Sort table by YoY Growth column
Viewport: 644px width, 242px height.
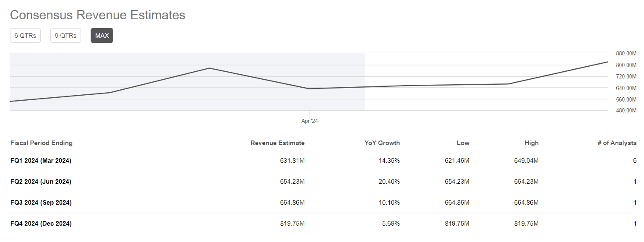(382, 143)
